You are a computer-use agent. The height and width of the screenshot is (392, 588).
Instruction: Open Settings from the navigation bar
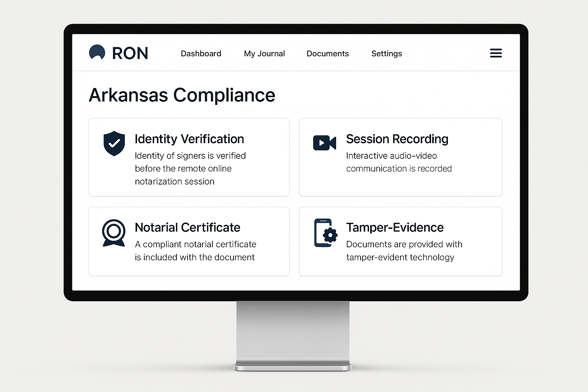pyautogui.click(x=386, y=54)
